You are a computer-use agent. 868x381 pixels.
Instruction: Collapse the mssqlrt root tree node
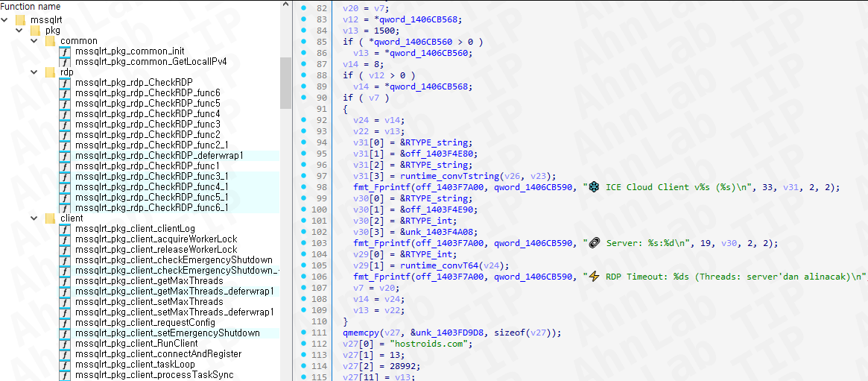(5, 19)
